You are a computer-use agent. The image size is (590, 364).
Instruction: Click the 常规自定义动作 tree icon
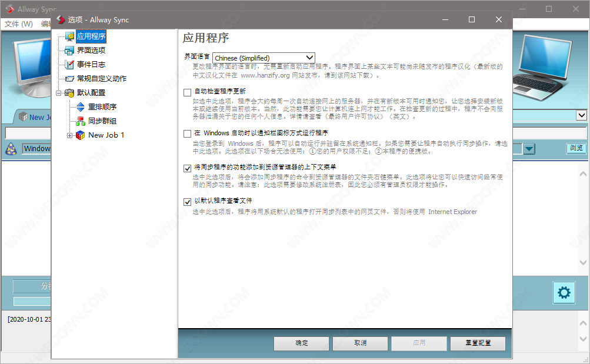tap(69, 79)
